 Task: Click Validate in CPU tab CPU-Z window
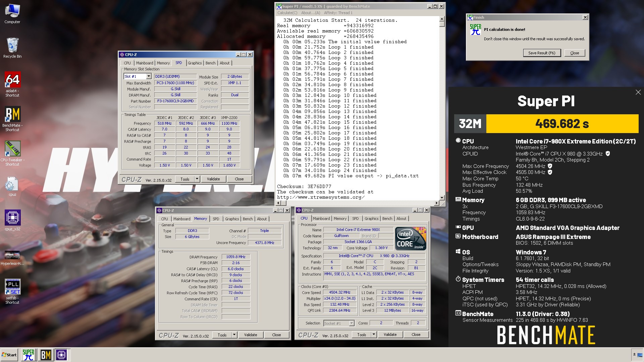[x=390, y=334]
